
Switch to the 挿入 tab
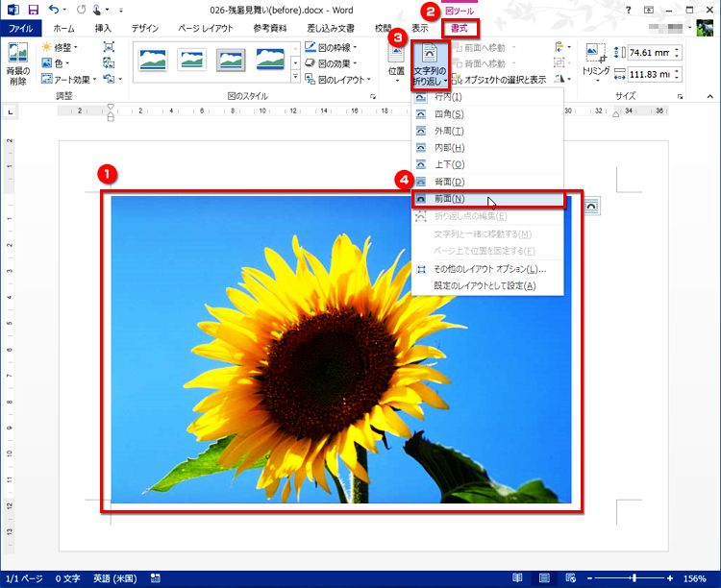[103, 28]
